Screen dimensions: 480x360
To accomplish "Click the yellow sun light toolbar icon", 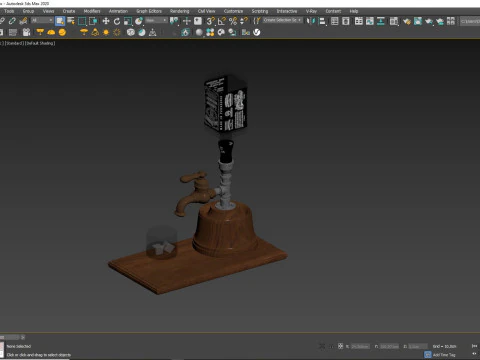I will click(x=106, y=32).
